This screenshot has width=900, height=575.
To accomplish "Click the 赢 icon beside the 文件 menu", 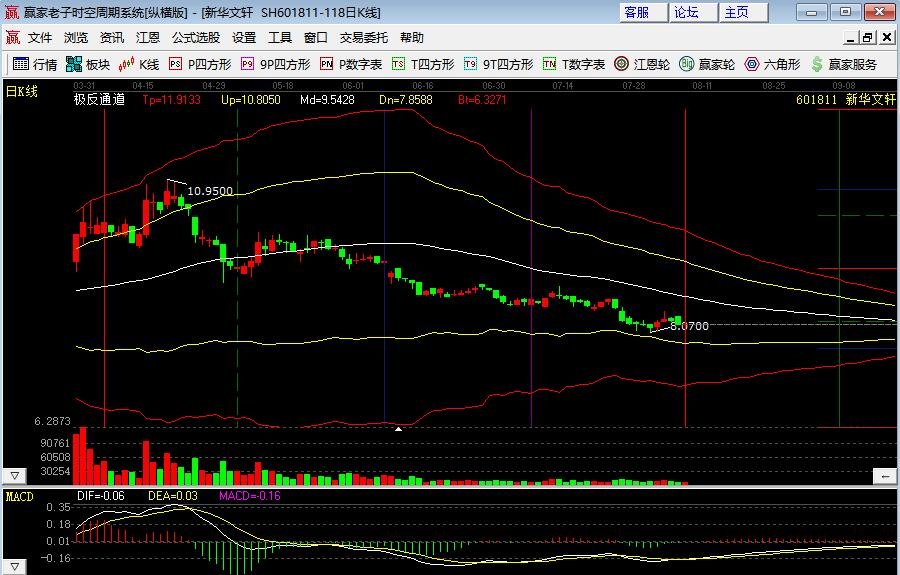I will pyautogui.click(x=13, y=38).
